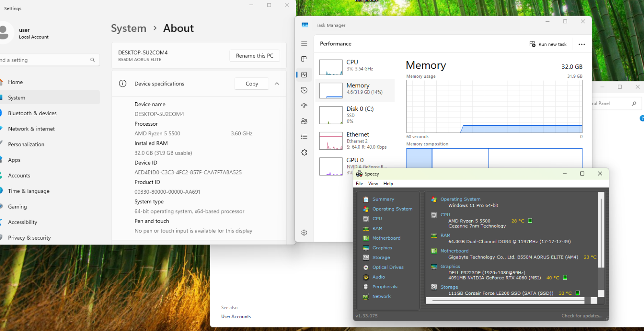Open Accessibility settings page

50,222
